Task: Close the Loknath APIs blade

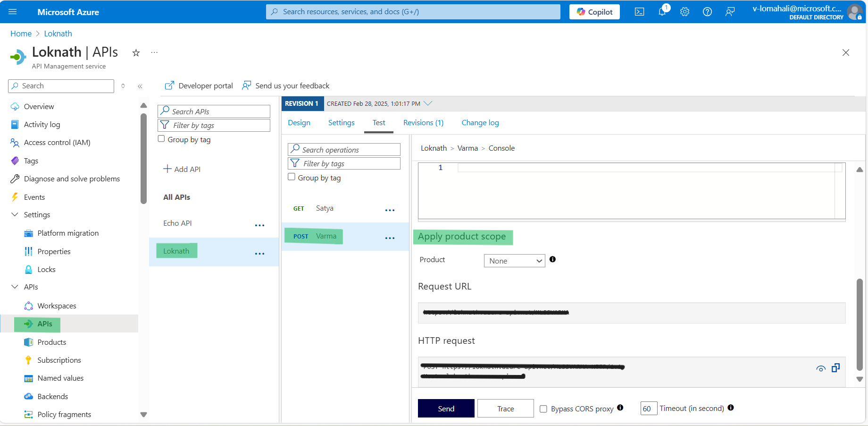Action: point(846,52)
